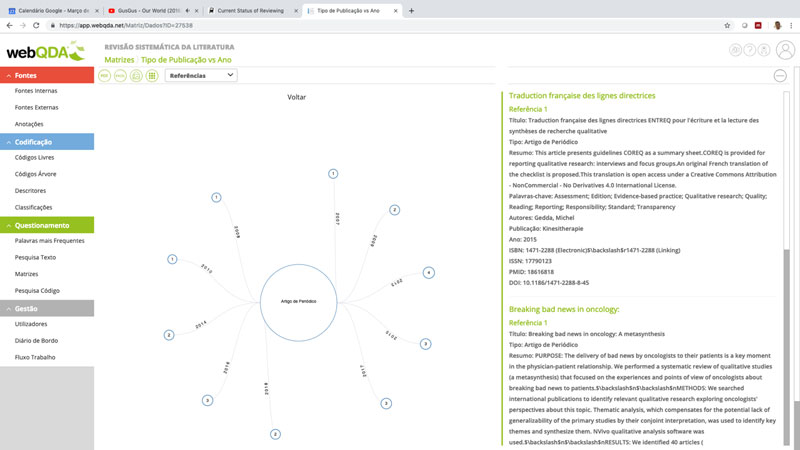
Task: Collapse the Questionamento sidebar section
Action: (47, 225)
